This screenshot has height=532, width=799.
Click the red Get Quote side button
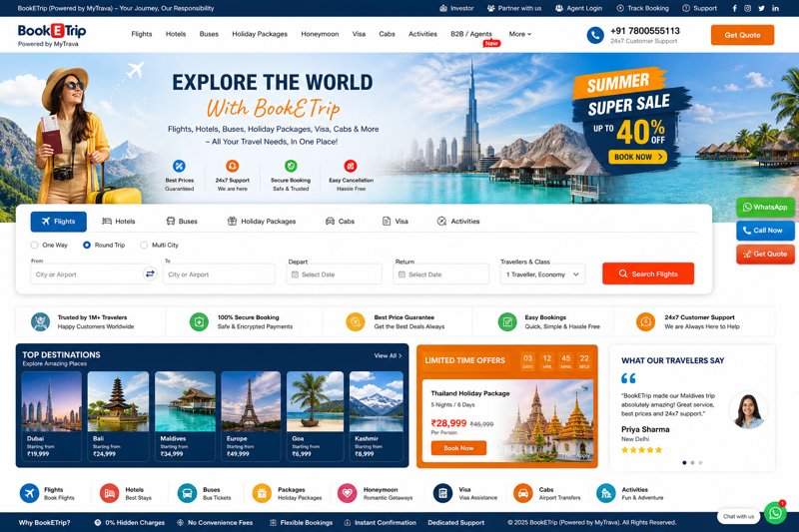pos(765,255)
